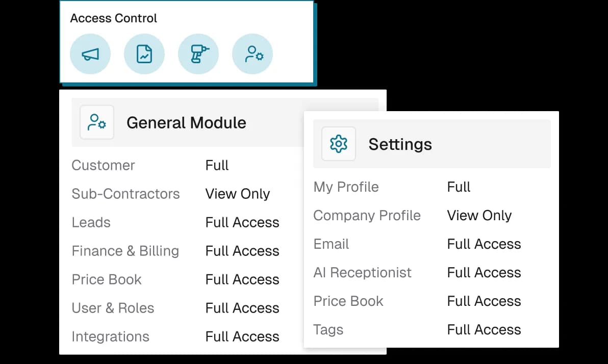Open the Email access level selector
The width and height of the screenshot is (608, 364).
click(484, 244)
